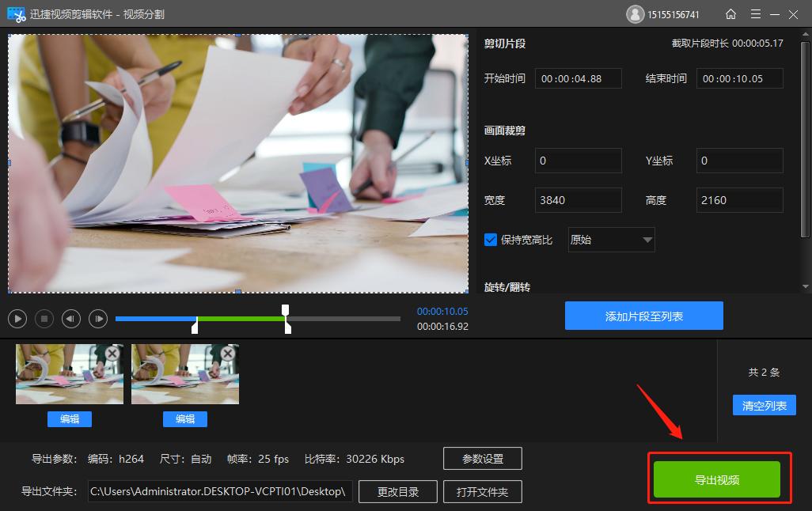
Task: Open the 原始 aspect ratio dropdown
Action: pos(610,239)
